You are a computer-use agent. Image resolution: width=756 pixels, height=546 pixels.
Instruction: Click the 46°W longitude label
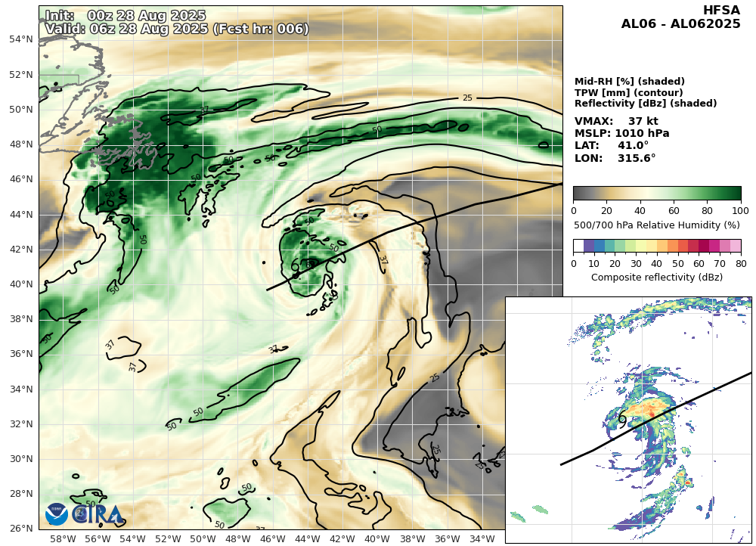click(272, 538)
